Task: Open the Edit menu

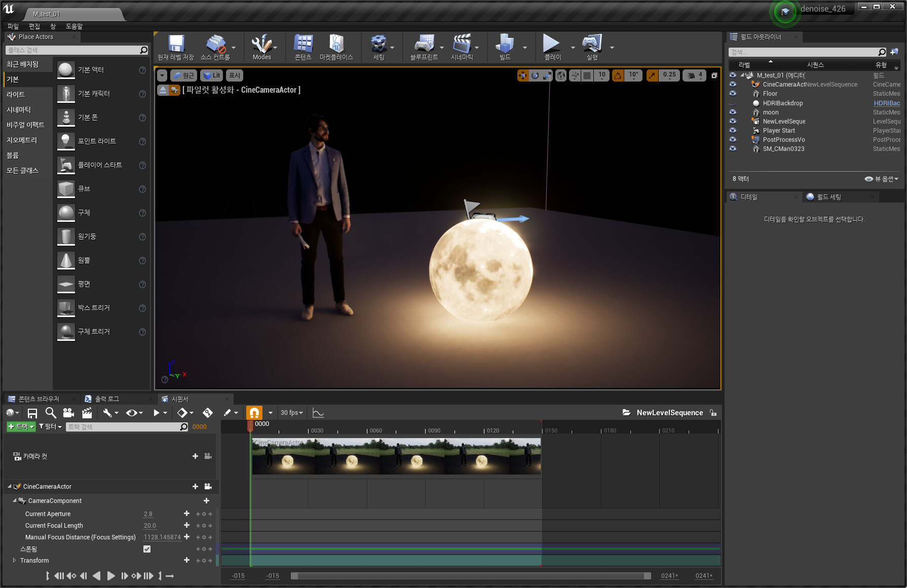Action: [34, 26]
